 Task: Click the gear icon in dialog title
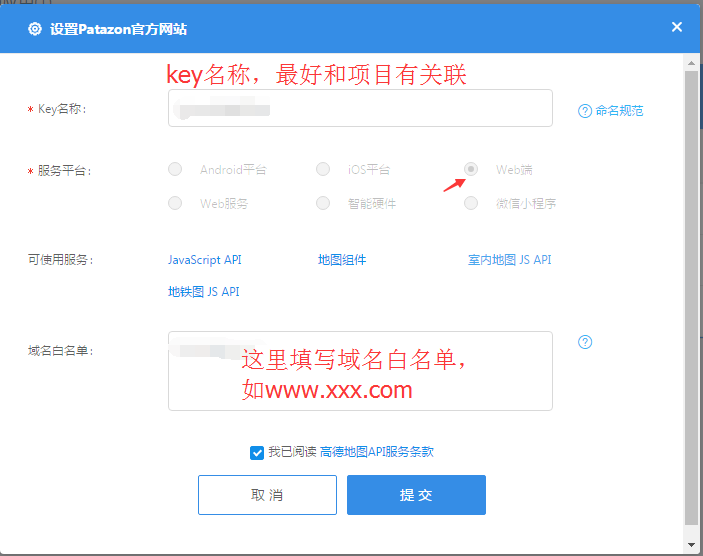click(x=35, y=29)
